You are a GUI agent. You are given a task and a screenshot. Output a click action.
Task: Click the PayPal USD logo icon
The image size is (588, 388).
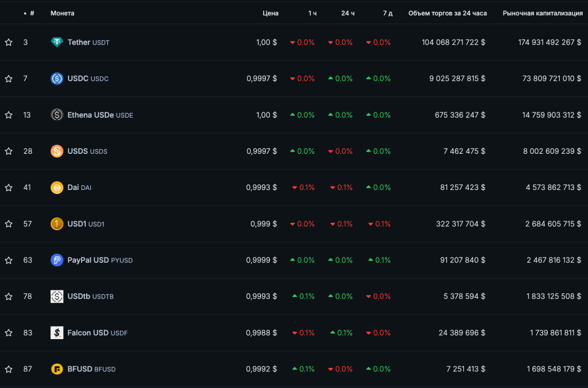tap(57, 260)
